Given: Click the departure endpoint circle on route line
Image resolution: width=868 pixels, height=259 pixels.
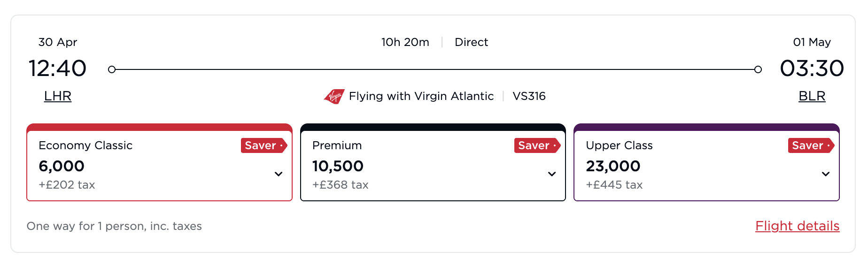Looking at the screenshot, I should 112,69.
